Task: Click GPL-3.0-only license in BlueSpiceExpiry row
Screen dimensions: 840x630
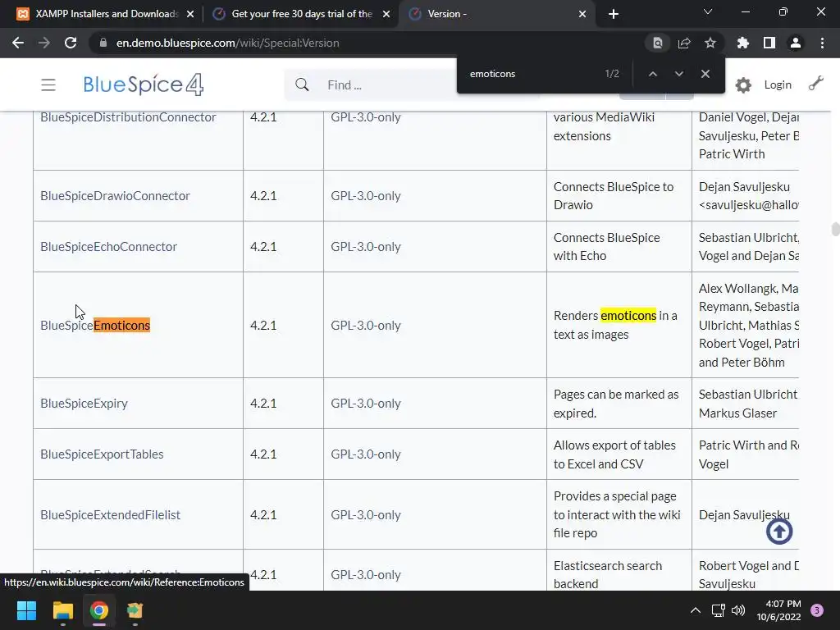Action: [x=366, y=404]
